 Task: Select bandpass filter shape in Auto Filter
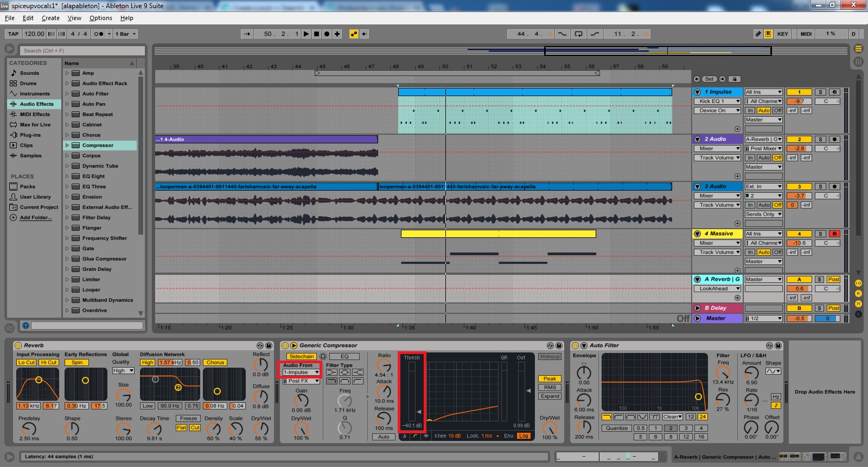coord(630,417)
